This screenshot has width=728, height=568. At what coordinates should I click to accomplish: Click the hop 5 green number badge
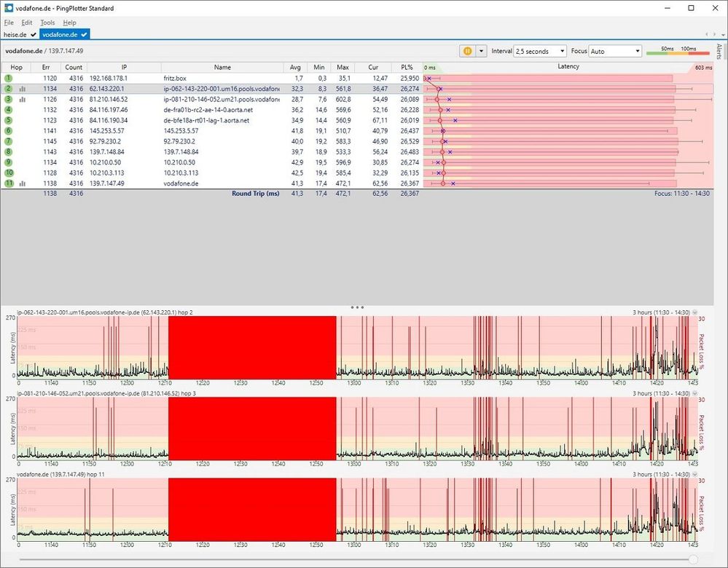pos(8,120)
